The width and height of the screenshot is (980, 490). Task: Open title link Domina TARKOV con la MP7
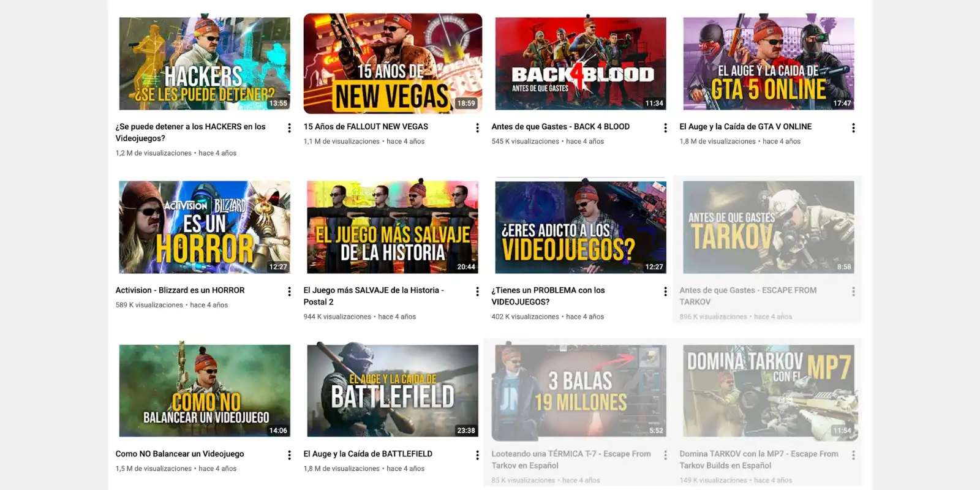click(x=759, y=459)
